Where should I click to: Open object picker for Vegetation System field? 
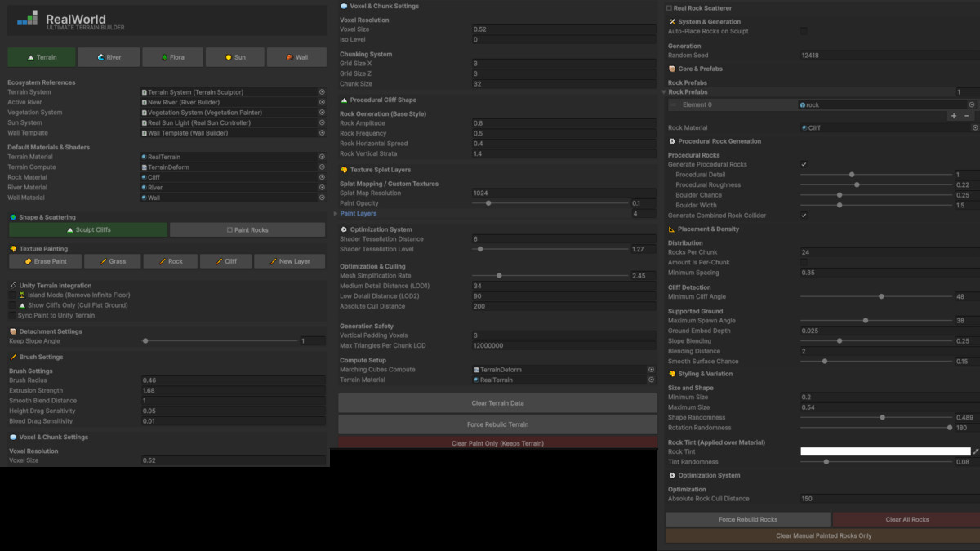coord(322,113)
